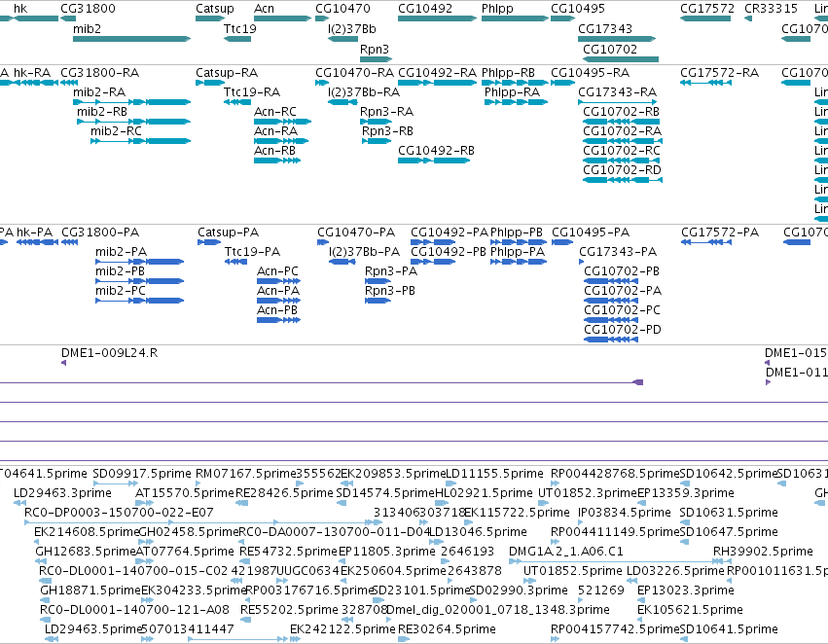This screenshot has width=828, height=644.
Task: Select transcript CG17343-RA
Action: (617, 92)
